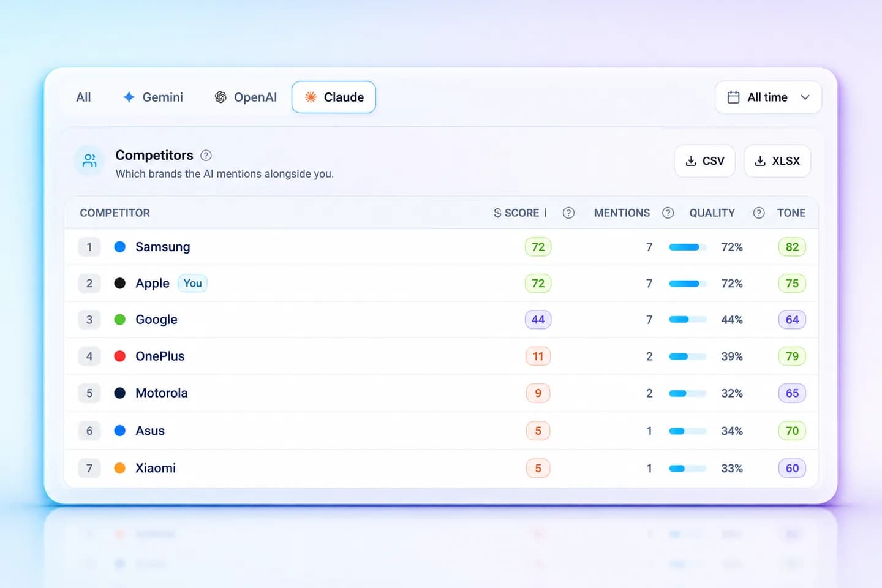Click Motorola's tone badge 65
The height and width of the screenshot is (588, 882).
(x=792, y=393)
